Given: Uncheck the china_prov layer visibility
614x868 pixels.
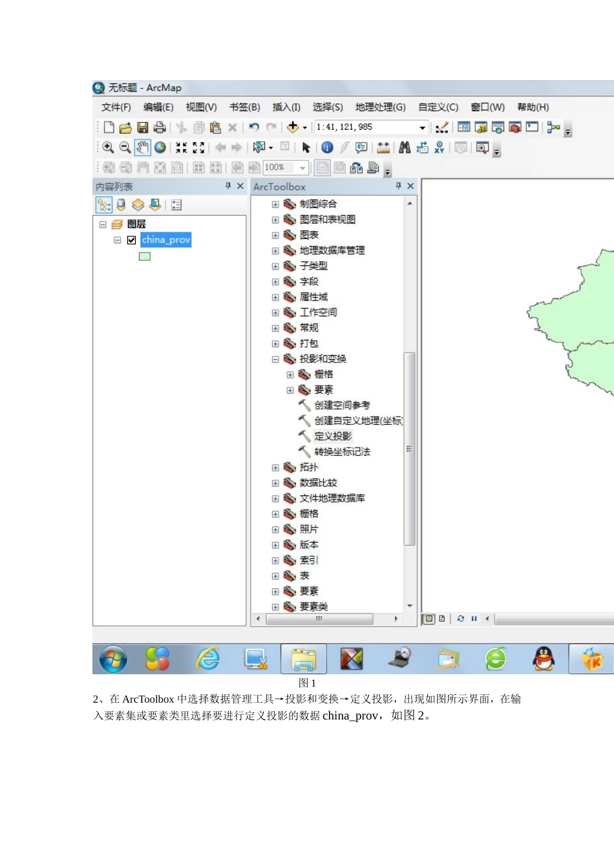Looking at the screenshot, I should (x=131, y=240).
